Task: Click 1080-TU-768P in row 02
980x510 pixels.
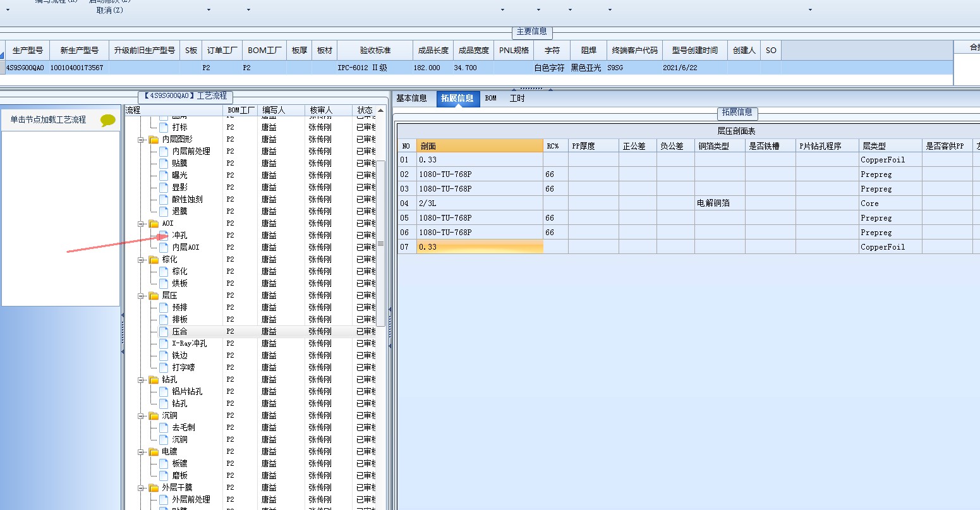Action: tap(480, 174)
